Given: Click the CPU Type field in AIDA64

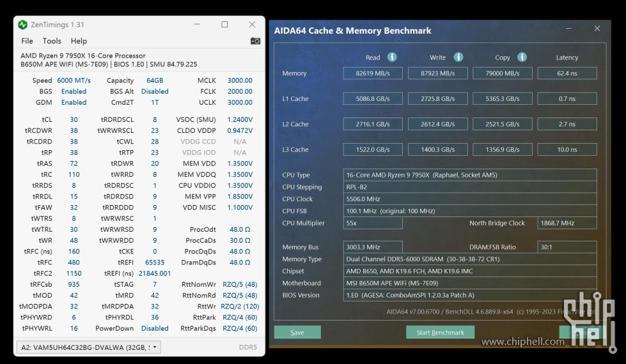Looking at the screenshot, I should tap(470, 175).
